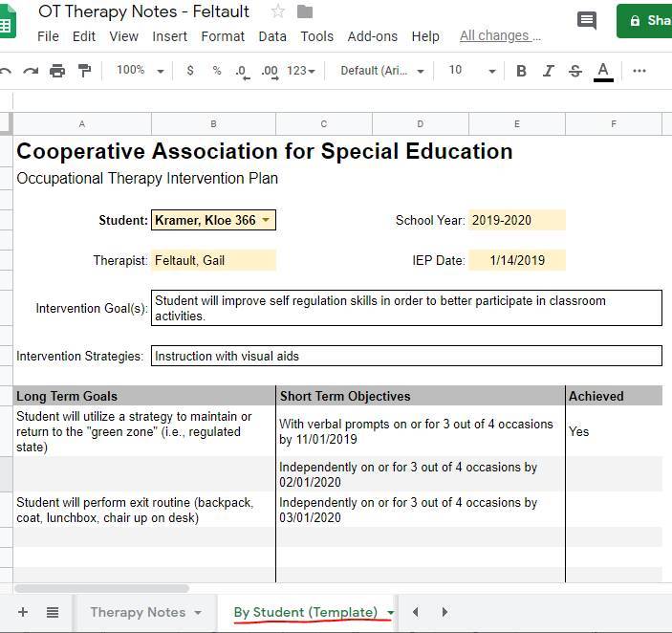
Task: Click the green zone long term goal
Action: coord(144,431)
